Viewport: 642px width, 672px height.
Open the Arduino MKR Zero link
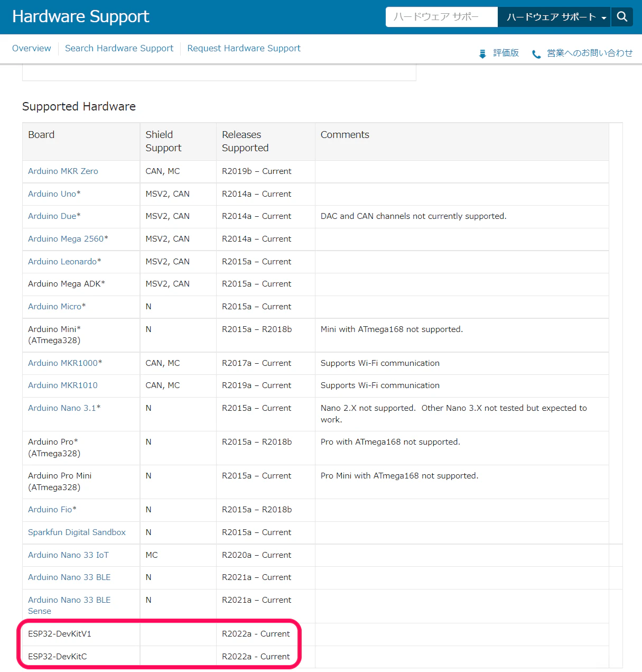pos(63,171)
